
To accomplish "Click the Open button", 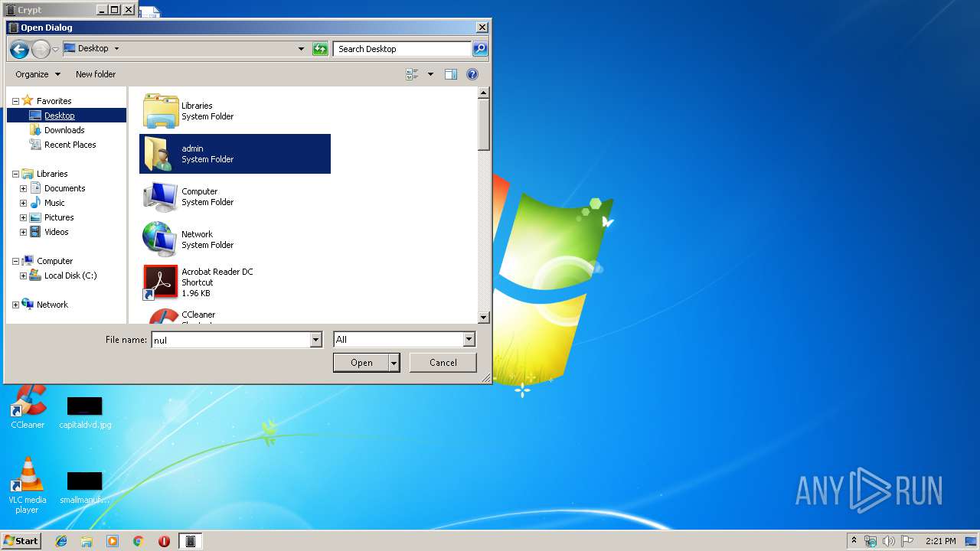I will pos(361,363).
